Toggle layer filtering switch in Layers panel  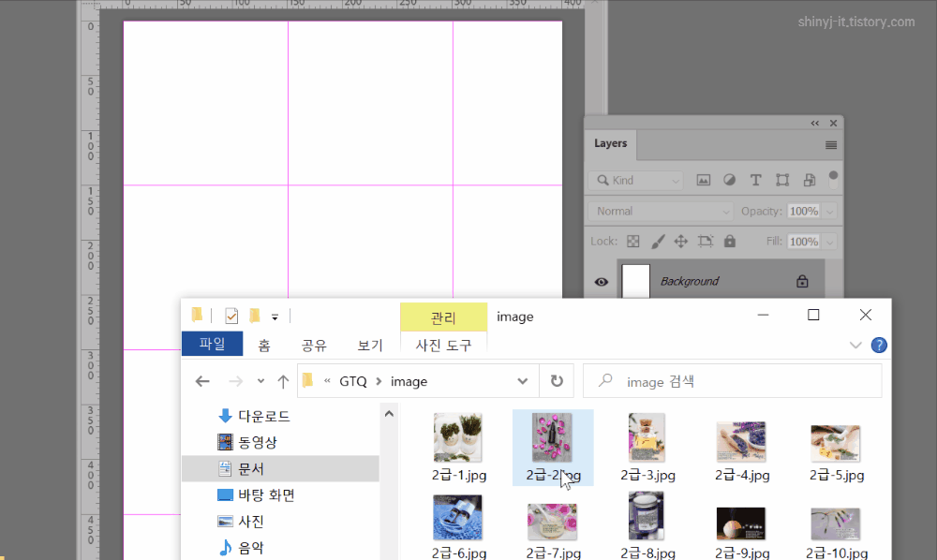(833, 180)
